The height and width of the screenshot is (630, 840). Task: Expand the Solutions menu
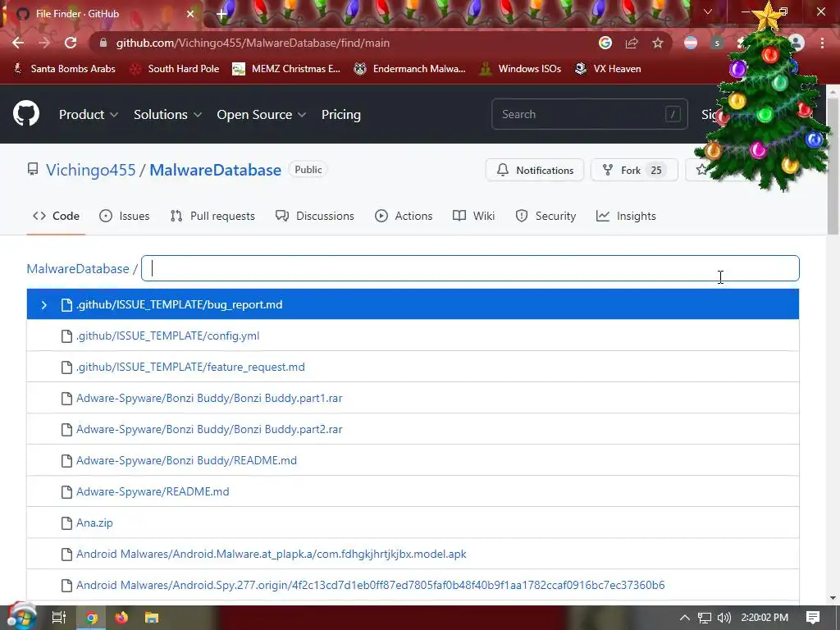167,115
